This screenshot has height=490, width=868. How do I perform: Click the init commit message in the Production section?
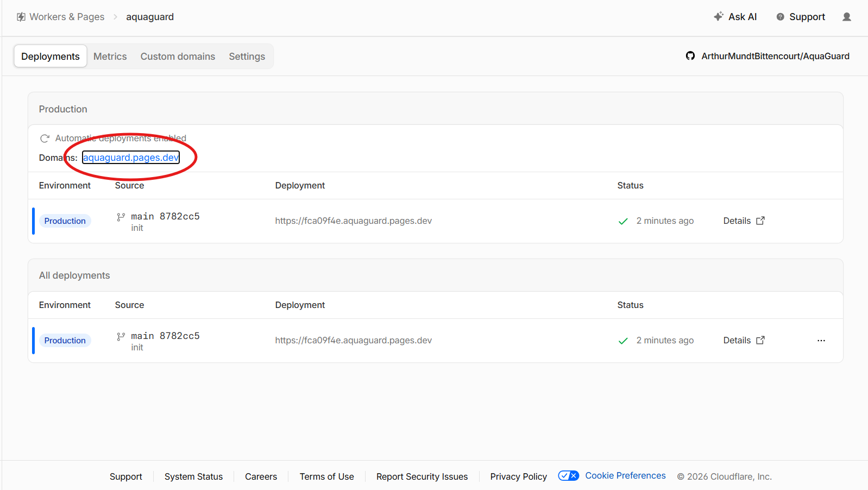click(x=137, y=228)
